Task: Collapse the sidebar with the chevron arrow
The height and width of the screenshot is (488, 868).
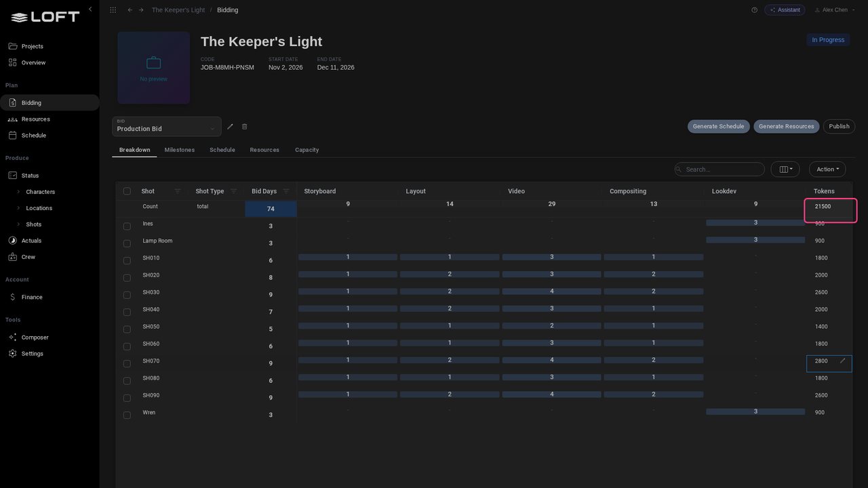Action: (x=90, y=9)
